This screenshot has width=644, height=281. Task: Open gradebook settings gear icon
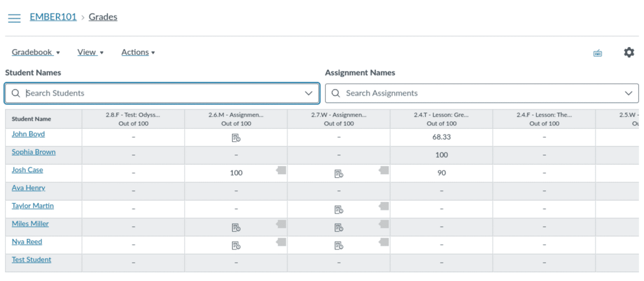click(629, 53)
